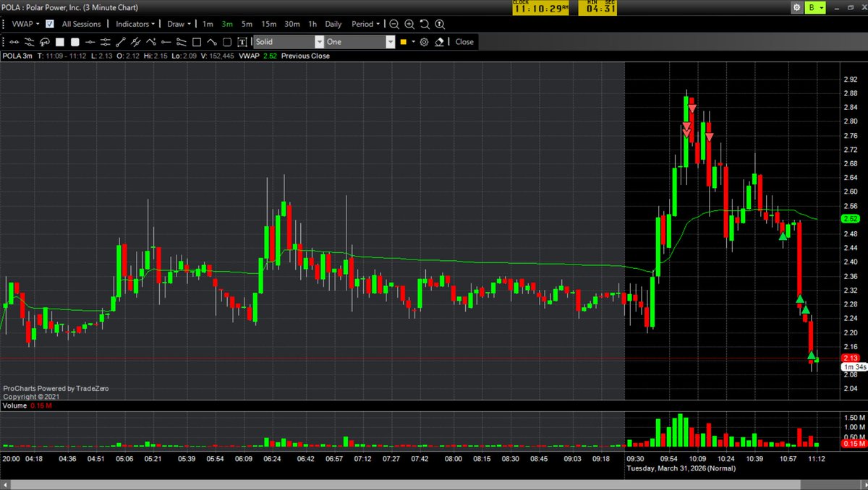The height and width of the screenshot is (490, 868).
Task: Click the green 2.62 VWAP price tag
Action: point(850,219)
